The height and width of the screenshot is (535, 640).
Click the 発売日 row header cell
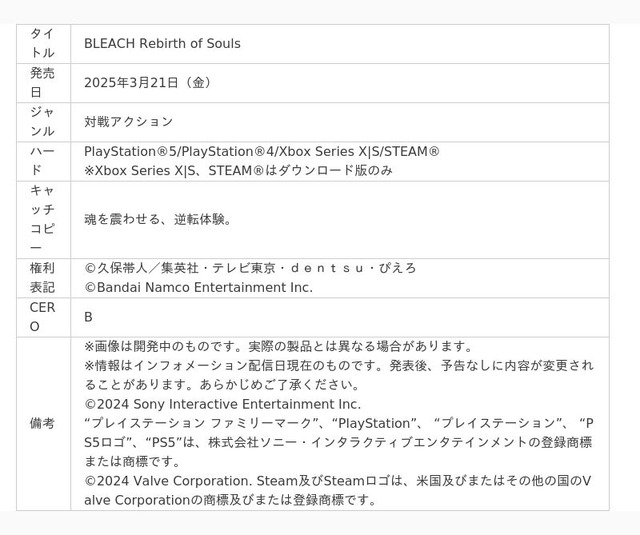pyautogui.click(x=43, y=83)
